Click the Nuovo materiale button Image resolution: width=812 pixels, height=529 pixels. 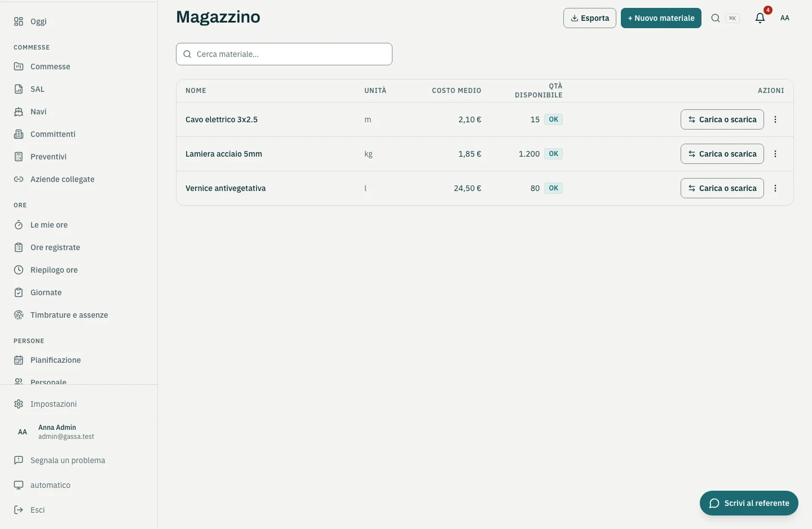(661, 18)
